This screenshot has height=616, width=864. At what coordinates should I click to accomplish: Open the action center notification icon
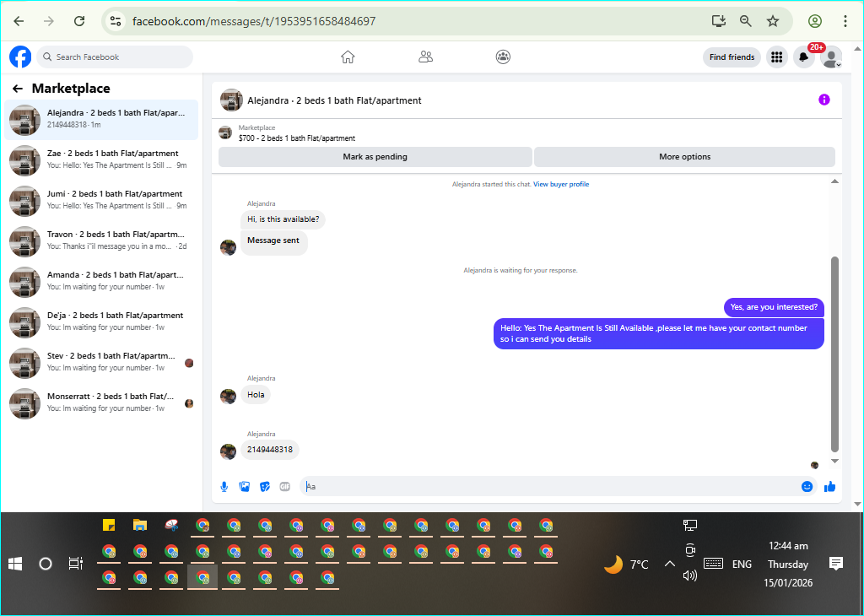pos(836,564)
